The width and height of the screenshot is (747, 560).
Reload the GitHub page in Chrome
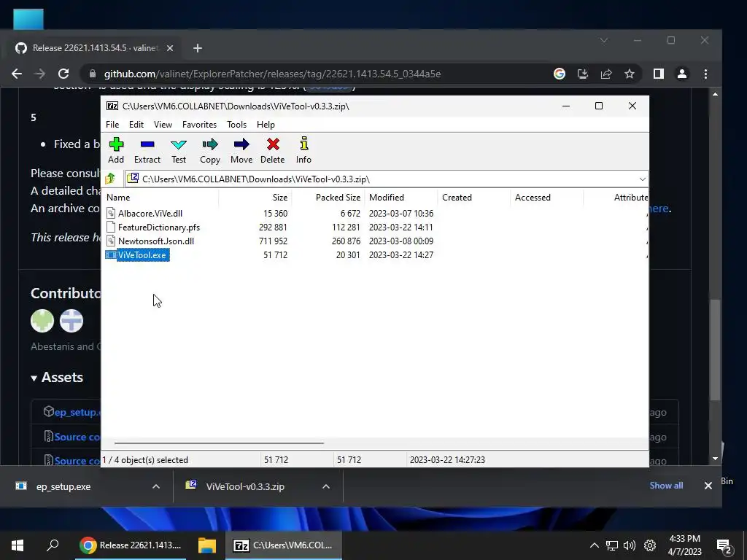[x=63, y=74]
